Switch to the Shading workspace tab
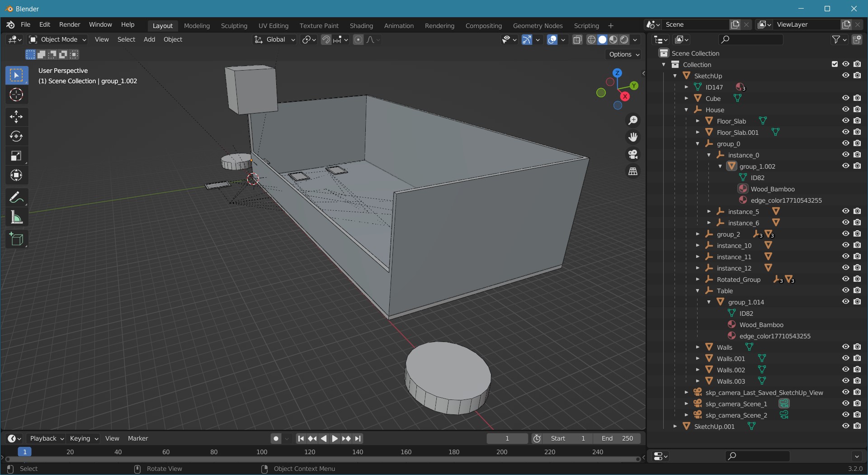 click(361, 26)
